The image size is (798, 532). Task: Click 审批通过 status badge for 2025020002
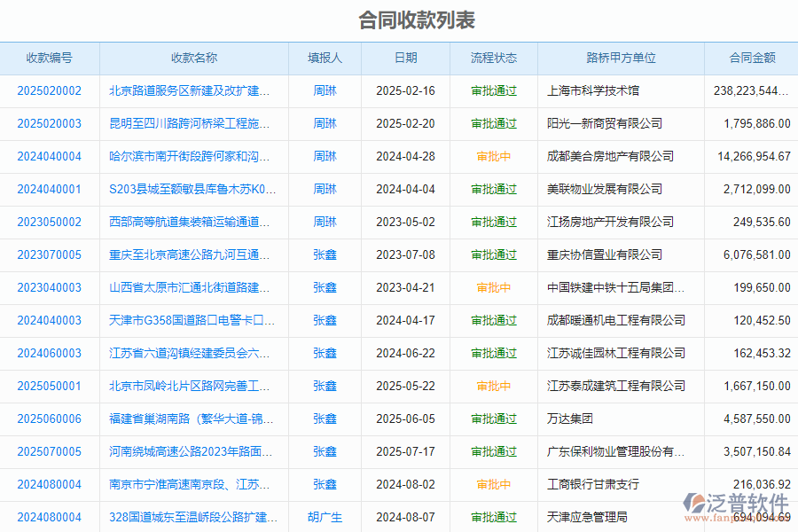point(494,90)
